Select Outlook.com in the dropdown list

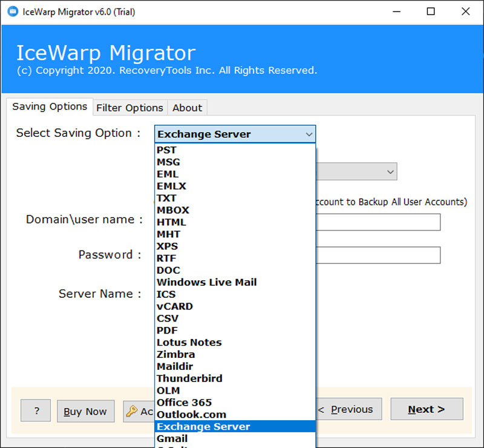(235, 415)
